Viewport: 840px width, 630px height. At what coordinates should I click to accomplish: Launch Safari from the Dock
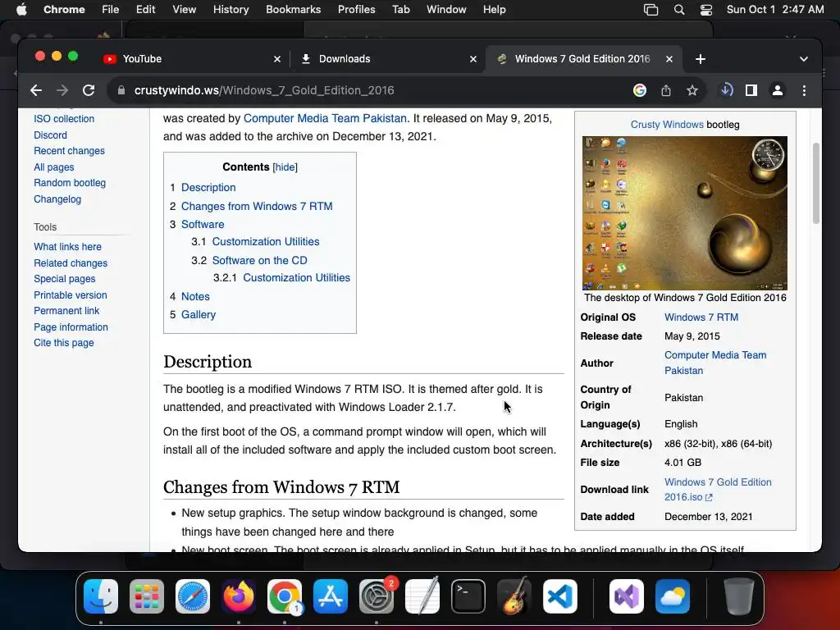pos(192,596)
